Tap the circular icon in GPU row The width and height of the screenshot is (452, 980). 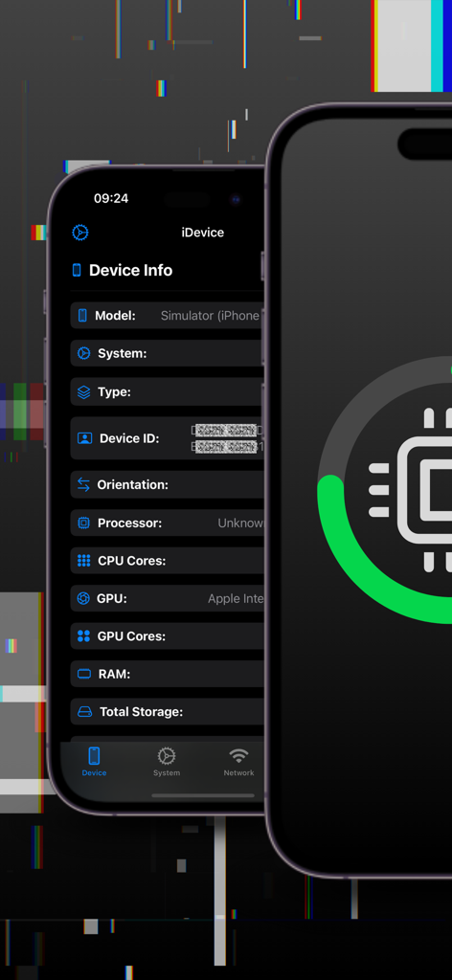tap(83, 599)
